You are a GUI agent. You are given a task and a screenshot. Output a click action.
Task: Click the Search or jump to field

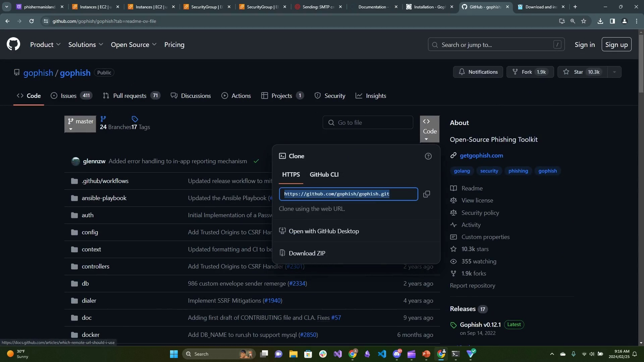click(496, 45)
